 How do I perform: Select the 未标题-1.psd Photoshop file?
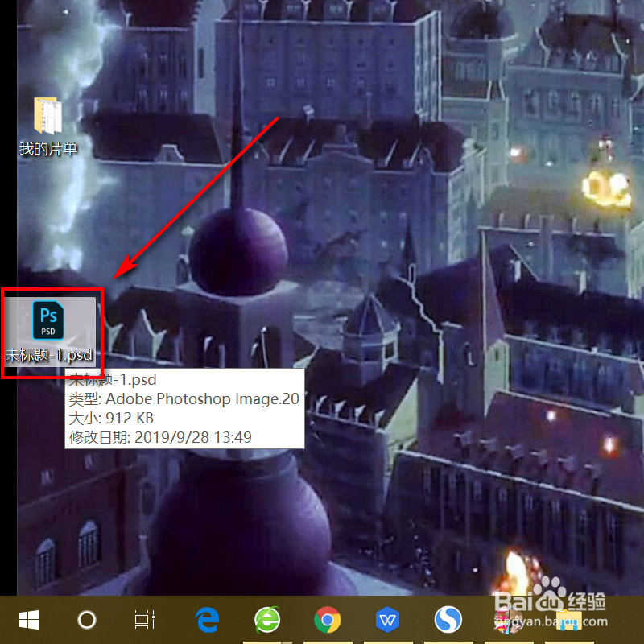[x=49, y=331]
